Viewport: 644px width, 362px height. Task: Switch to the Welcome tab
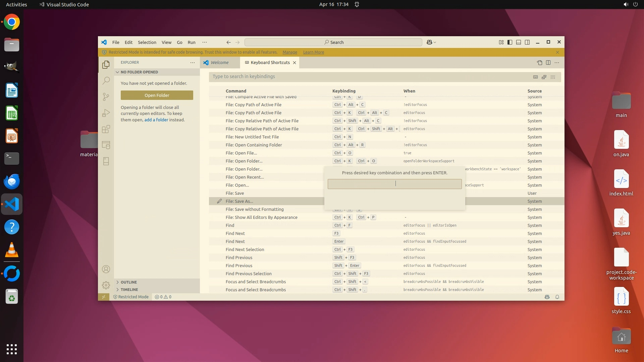219,62
